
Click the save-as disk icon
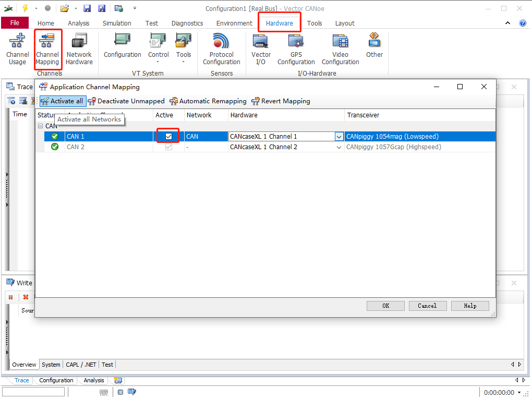point(102,8)
